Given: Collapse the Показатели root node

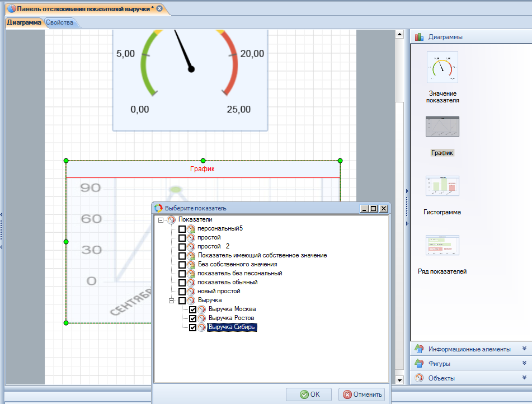Looking at the screenshot, I should coord(161,220).
